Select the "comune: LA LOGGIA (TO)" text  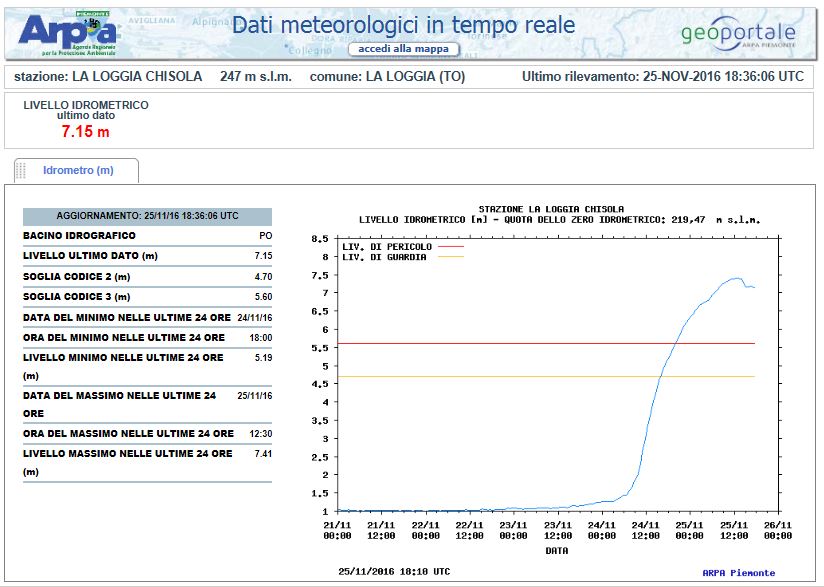(387, 77)
